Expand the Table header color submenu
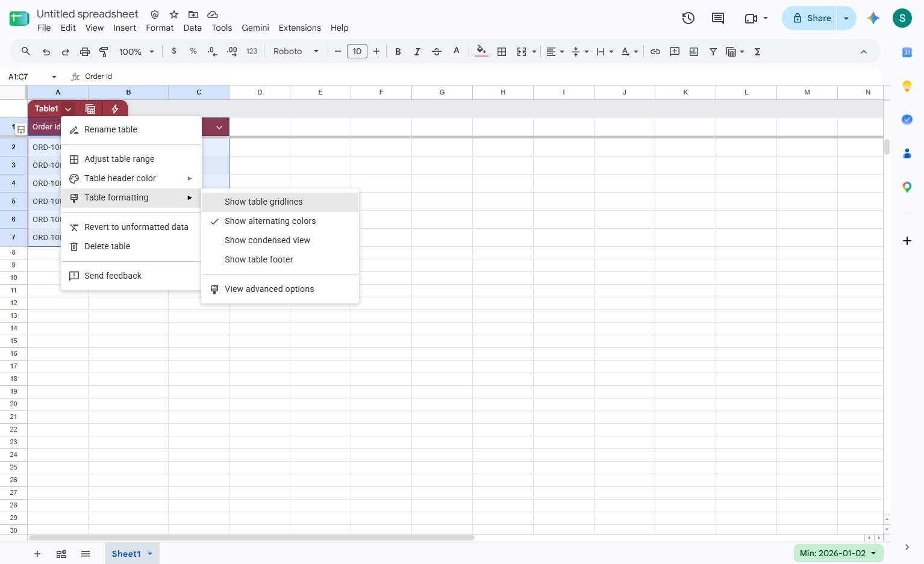 [x=131, y=178]
